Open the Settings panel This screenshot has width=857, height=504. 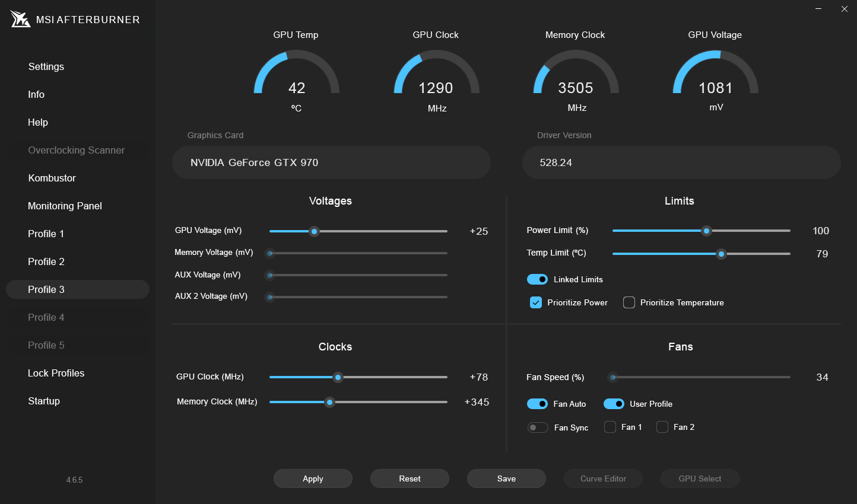pos(46,66)
